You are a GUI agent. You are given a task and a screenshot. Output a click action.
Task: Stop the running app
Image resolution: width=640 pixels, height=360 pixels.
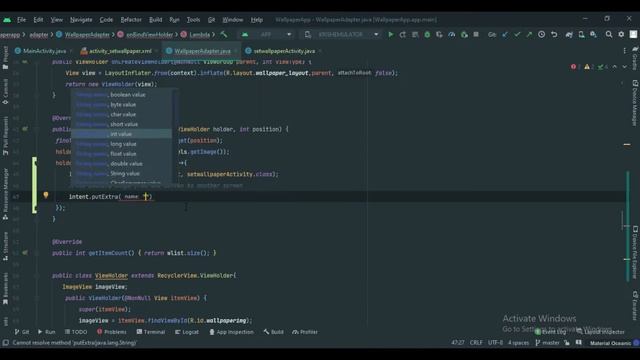tap(476, 35)
